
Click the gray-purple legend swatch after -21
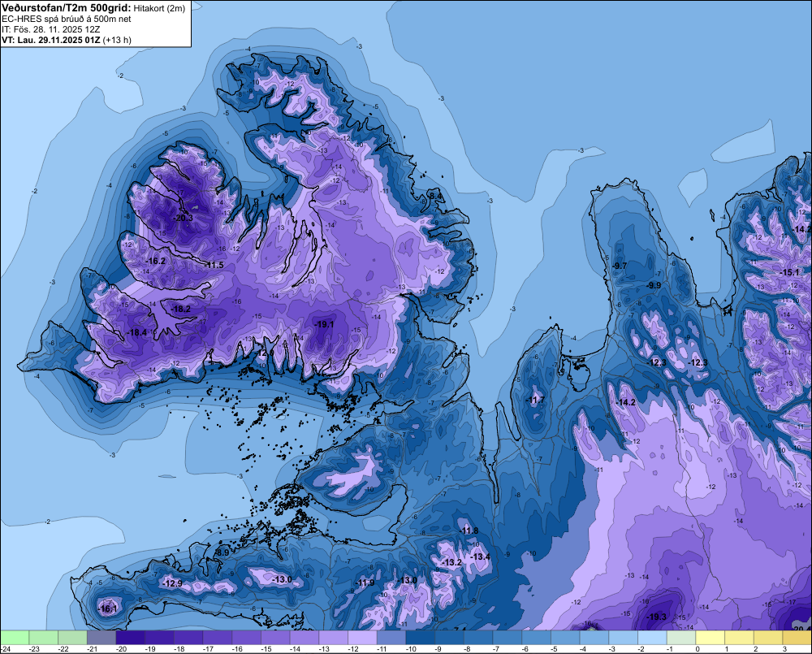coord(101,637)
